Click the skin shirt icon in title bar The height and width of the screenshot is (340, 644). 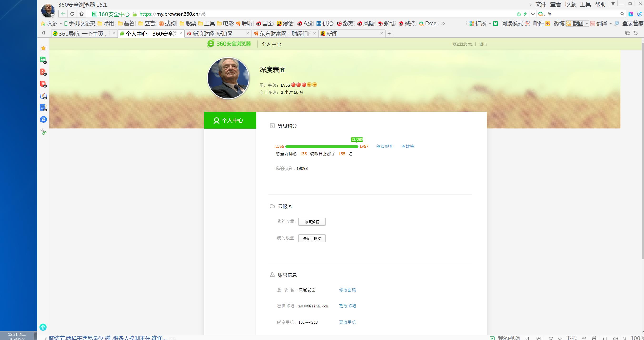[x=613, y=4]
